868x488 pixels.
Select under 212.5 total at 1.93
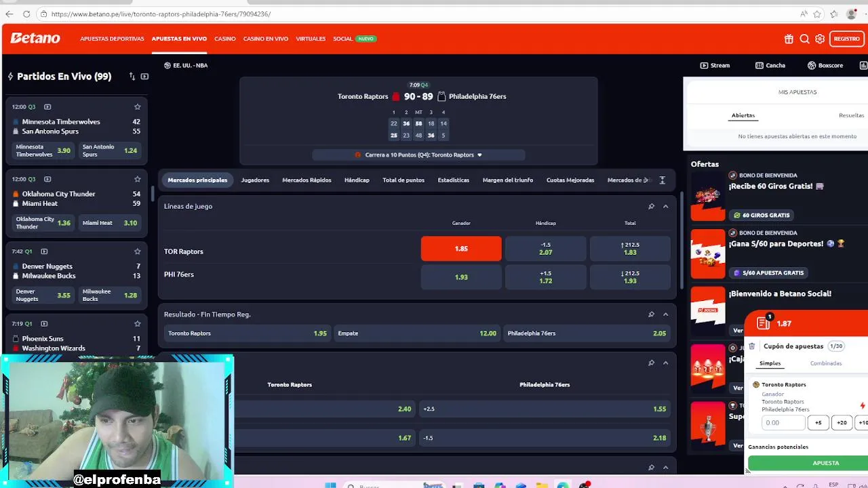click(x=630, y=277)
